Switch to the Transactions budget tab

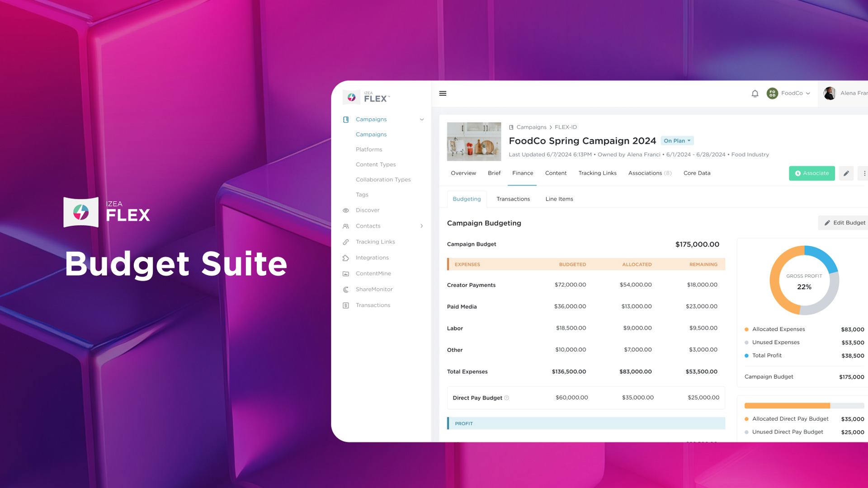point(513,198)
